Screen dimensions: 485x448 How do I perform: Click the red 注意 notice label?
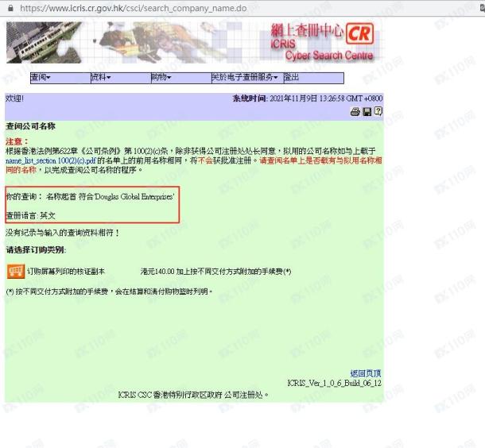pyautogui.click(x=17, y=141)
